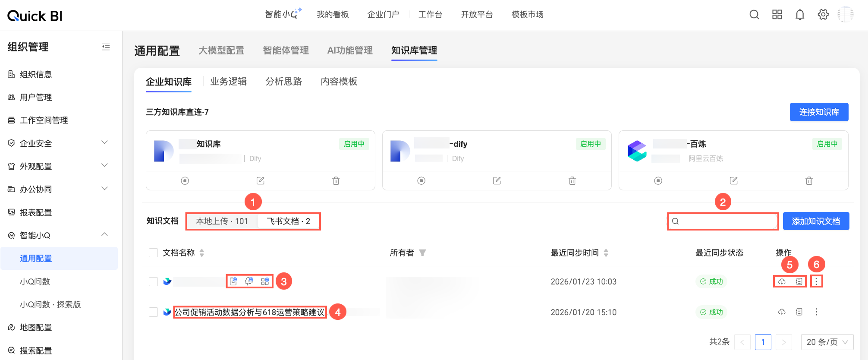868x360 pixels.
Task: Open the notifications bell
Action: [800, 15]
